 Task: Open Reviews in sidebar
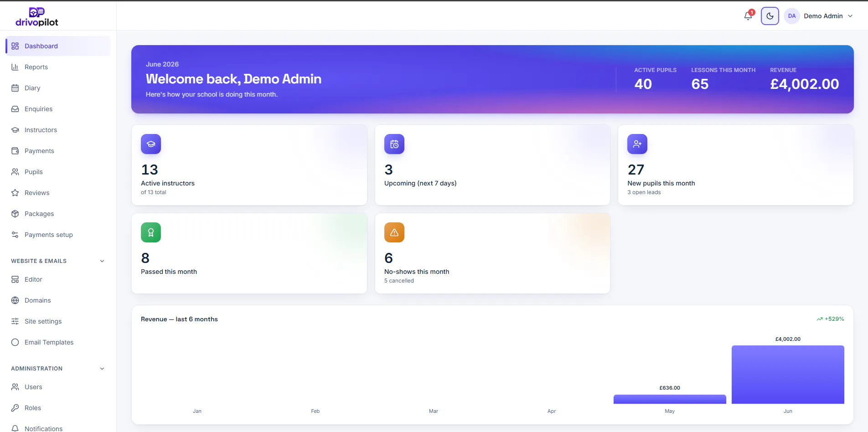click(x=58, y=193)
